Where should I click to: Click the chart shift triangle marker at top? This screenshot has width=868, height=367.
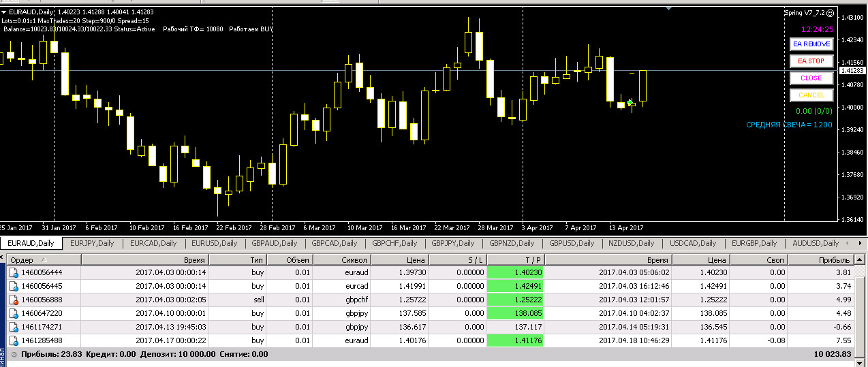[669, 8]
